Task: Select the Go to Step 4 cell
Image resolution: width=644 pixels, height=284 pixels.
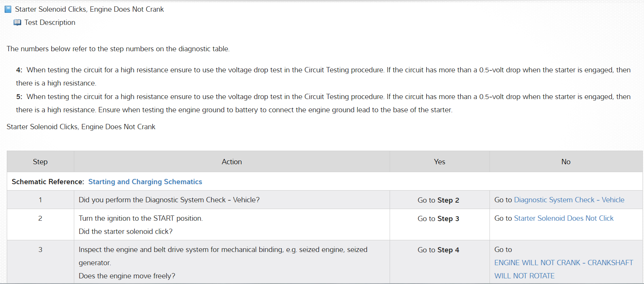Action: (438, 250)
